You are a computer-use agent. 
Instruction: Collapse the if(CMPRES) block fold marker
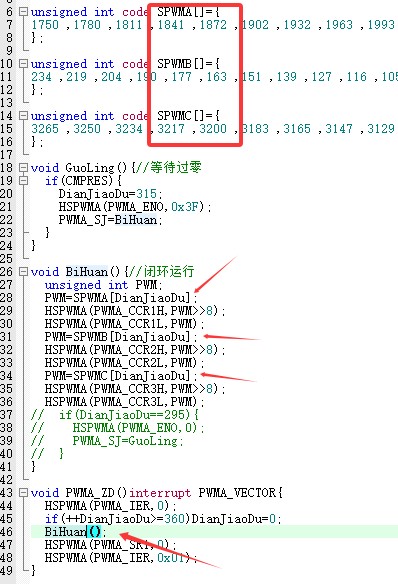[23, 181]
